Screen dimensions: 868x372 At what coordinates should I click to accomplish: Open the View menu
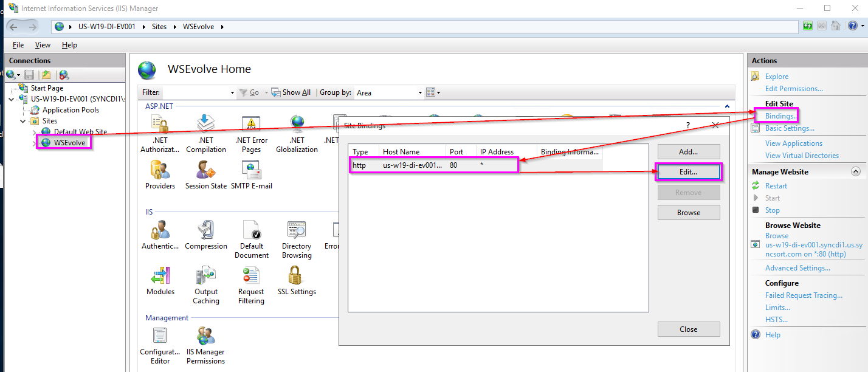click(43, 45)
